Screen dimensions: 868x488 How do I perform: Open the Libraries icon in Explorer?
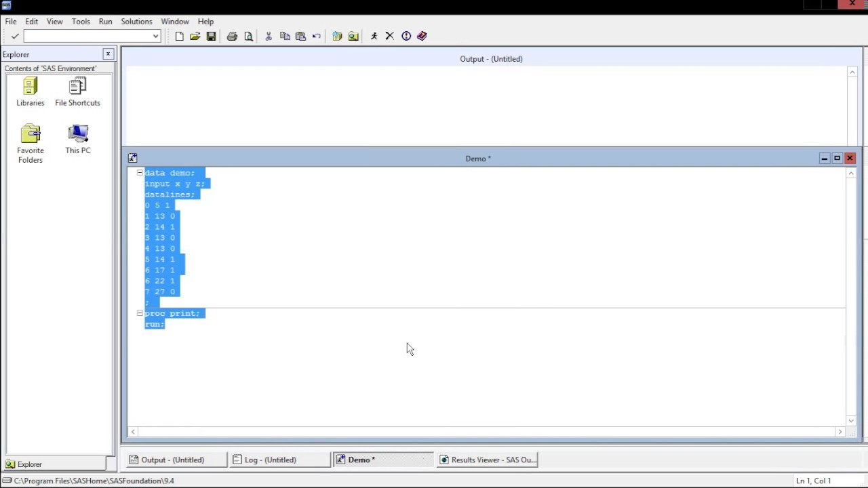tap(31, 91)
